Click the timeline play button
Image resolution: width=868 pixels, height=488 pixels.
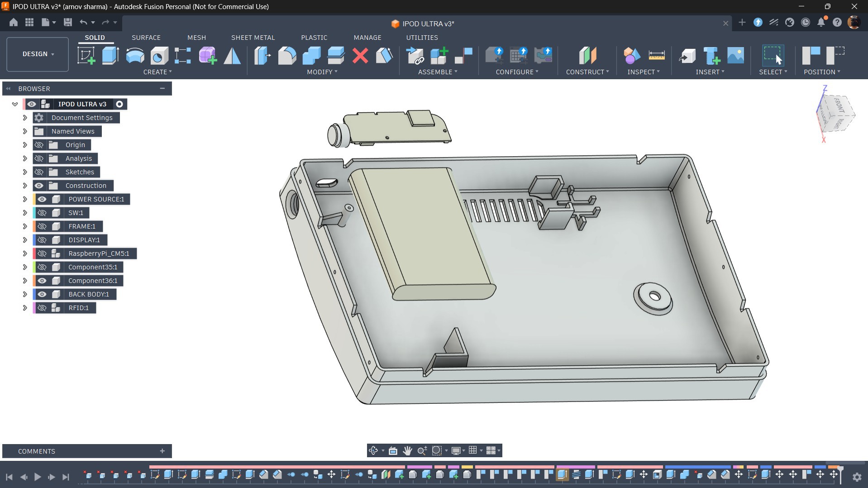[x=38, y=477]
